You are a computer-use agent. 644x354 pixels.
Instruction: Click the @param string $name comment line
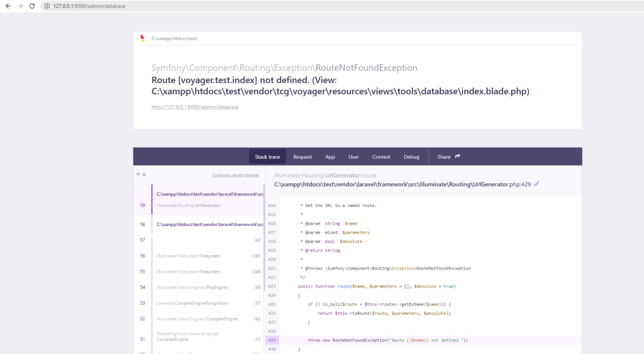[x=329, y=223]
